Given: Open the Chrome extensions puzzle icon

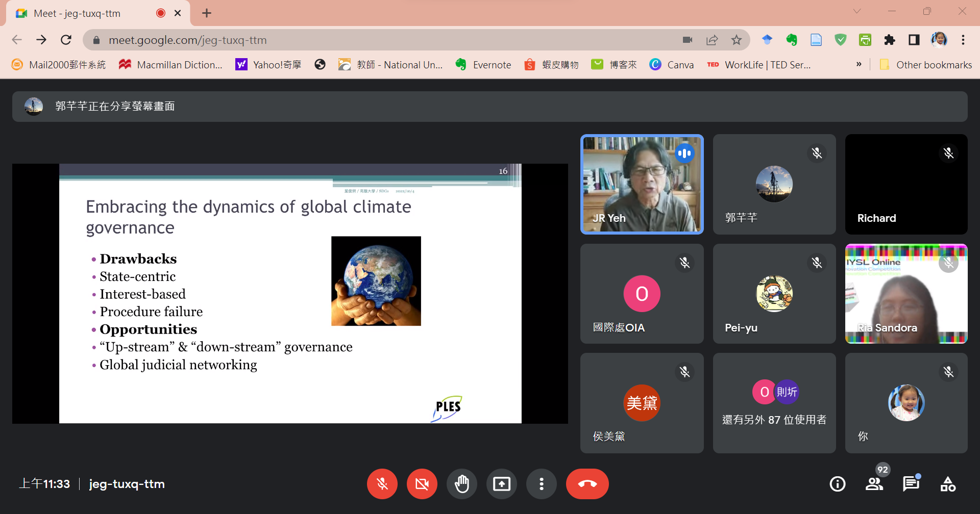Looking at the screenshot, I should (x=890, y=40).
